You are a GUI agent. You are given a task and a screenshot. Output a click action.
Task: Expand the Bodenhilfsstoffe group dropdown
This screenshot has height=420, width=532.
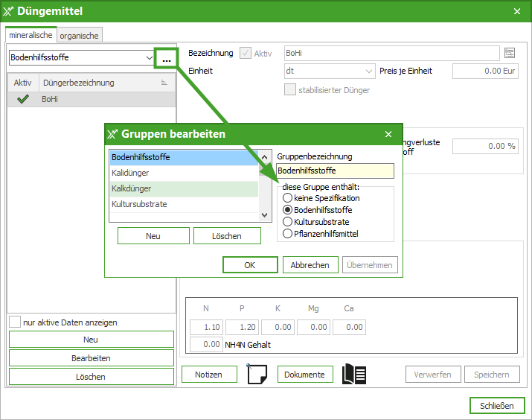tap(150, 57)
